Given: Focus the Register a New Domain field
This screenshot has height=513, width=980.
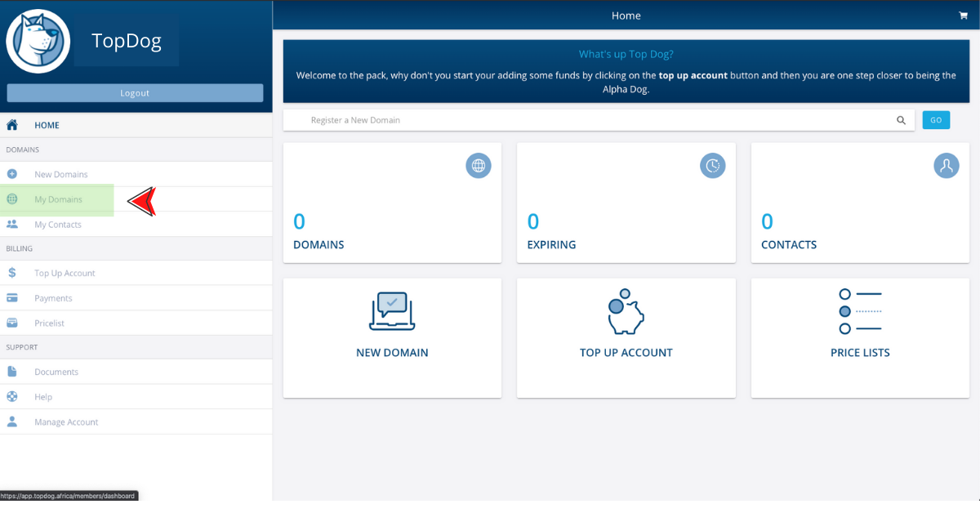Looking at the screenshot, I should [599, 120].
